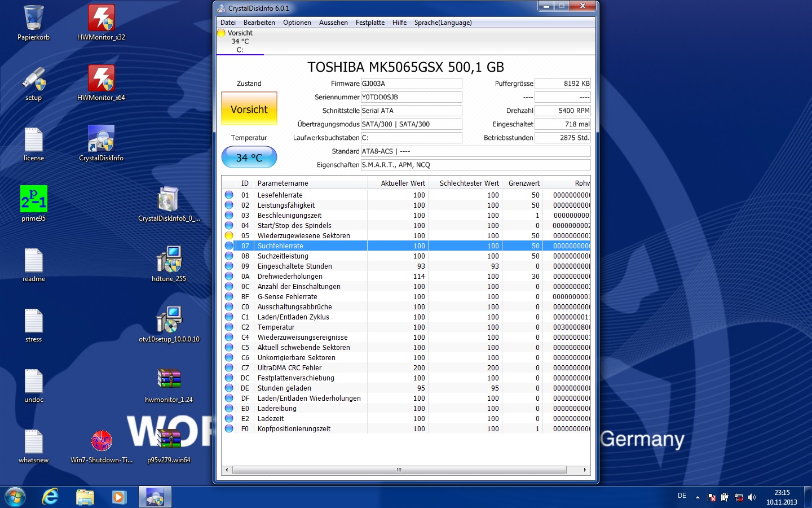Screen dimensions: 812x508
Task: Select the Suchfehlerrate row
Action: 406,246
